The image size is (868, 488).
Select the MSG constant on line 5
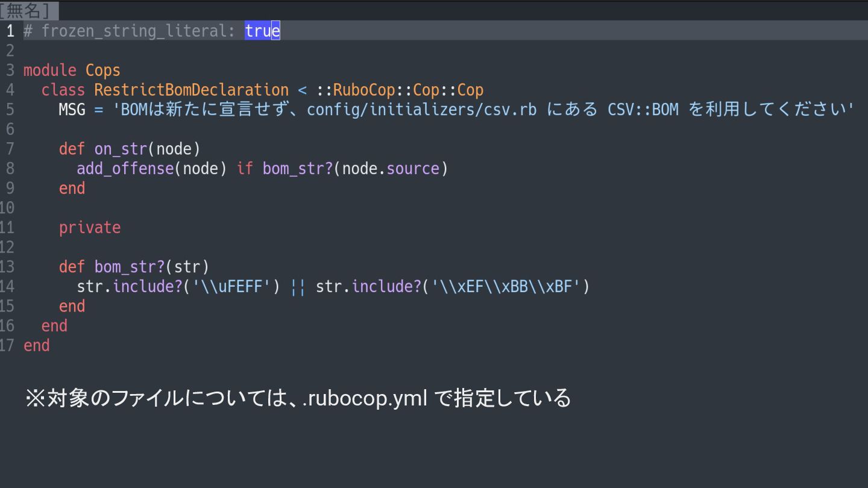(x=72, y=110)
